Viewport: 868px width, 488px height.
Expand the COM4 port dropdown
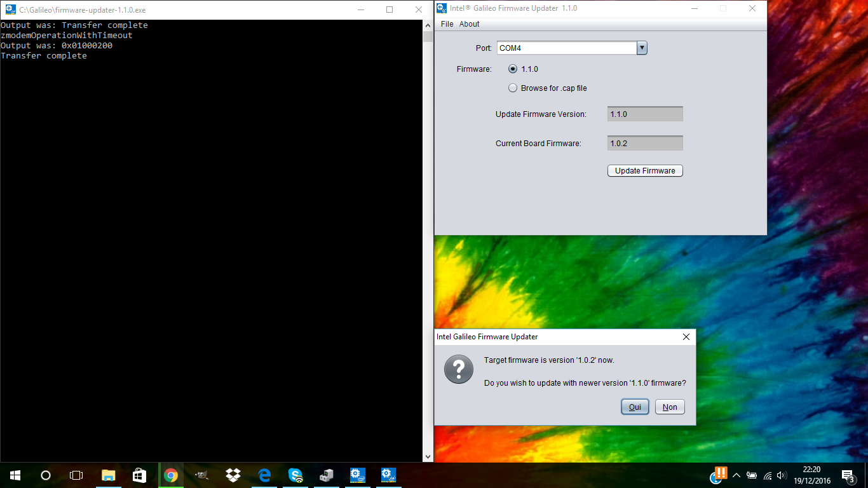click(x=641, y=48)
